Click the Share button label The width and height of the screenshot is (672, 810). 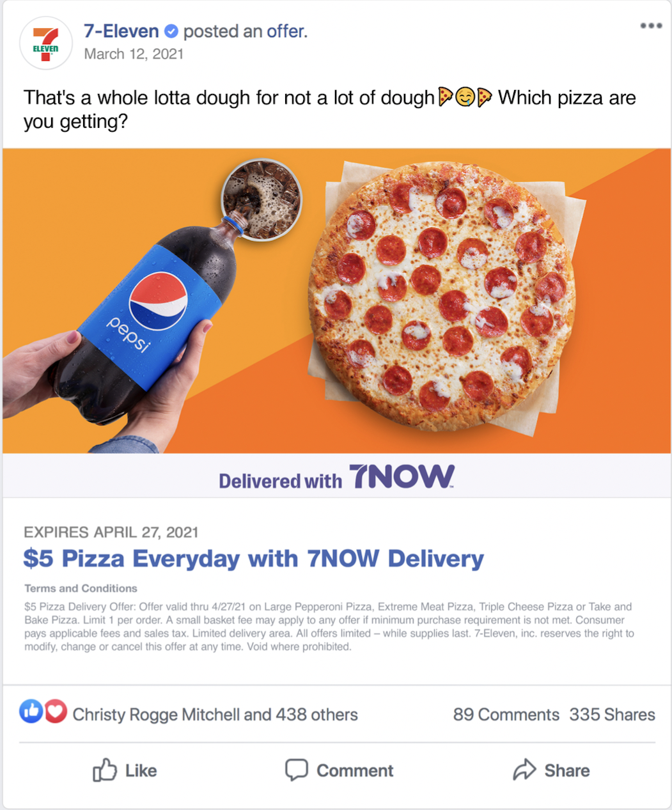[x=567, y=771]
